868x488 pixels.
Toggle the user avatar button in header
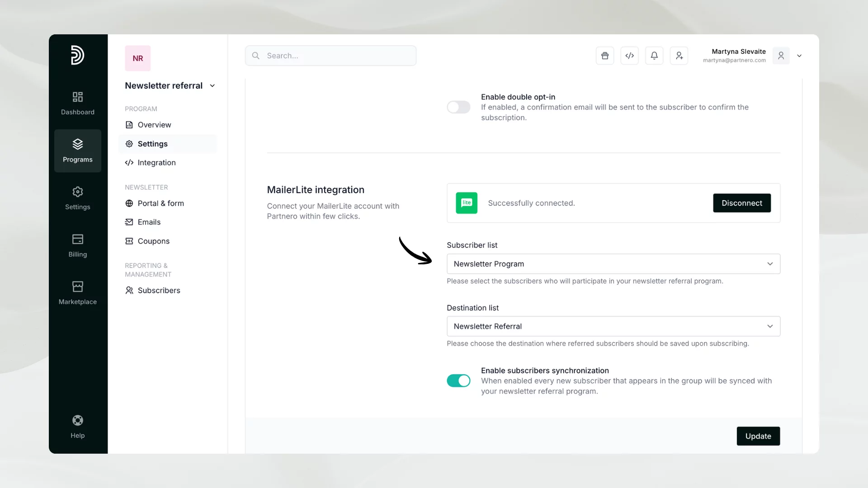tap(782, 55)
